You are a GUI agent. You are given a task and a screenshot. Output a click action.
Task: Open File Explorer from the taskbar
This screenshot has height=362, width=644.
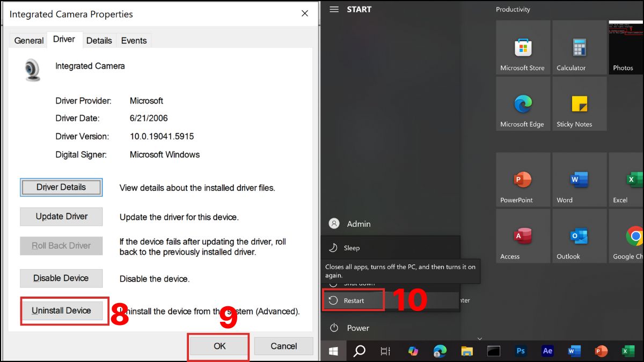coord(467,351)
